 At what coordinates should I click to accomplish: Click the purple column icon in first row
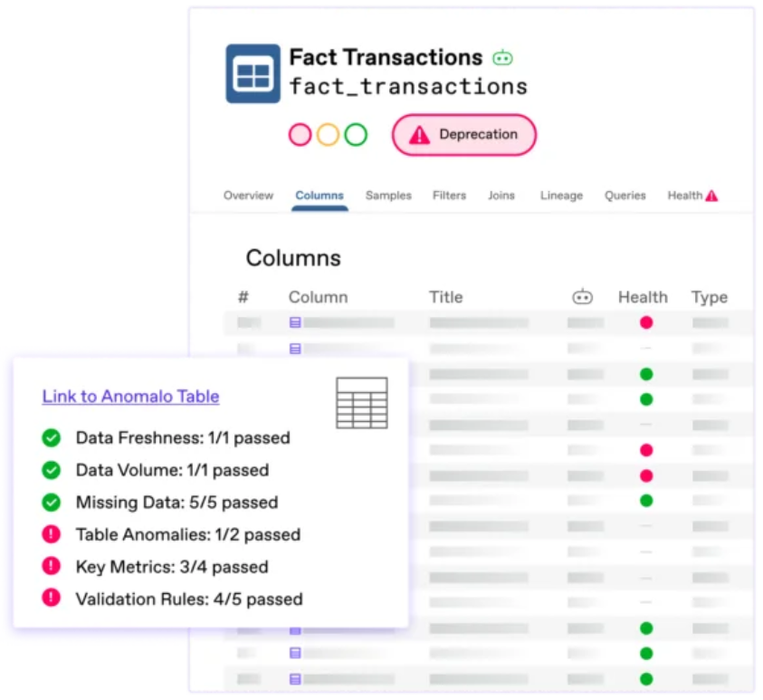[295, 322]
